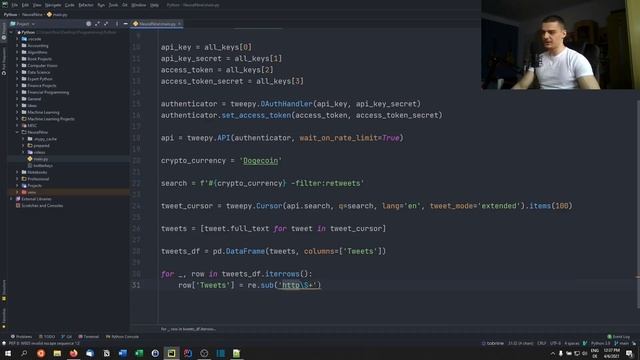Open PyCharm from the taskbar
Screen dimensions: 640x360
(x=171, y=353)
